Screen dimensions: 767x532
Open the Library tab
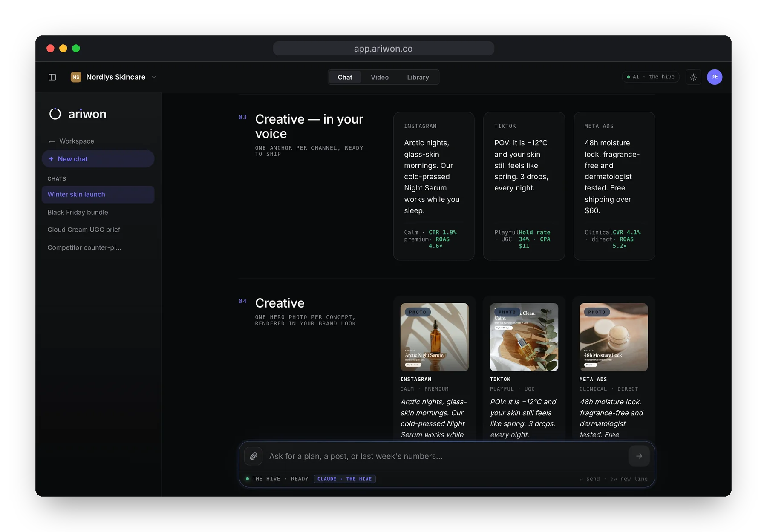(418, 77)
